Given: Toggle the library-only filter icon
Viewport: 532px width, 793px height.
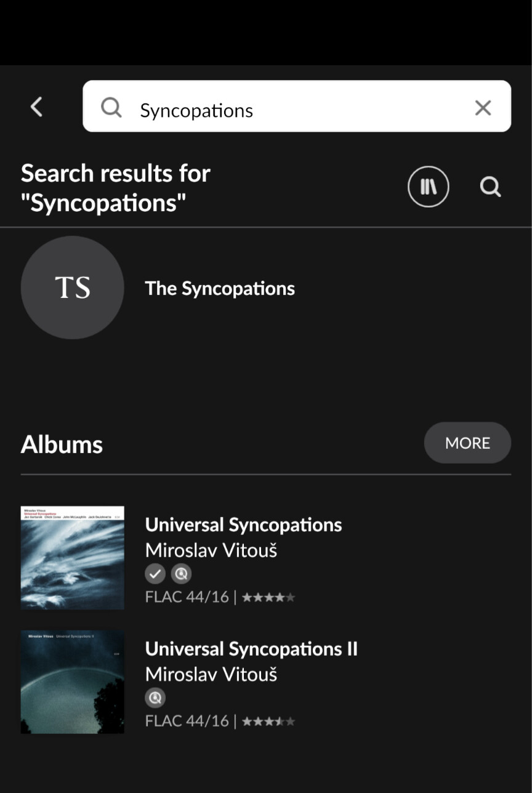Looking at the screenshot, I should (x=428, y=187).
